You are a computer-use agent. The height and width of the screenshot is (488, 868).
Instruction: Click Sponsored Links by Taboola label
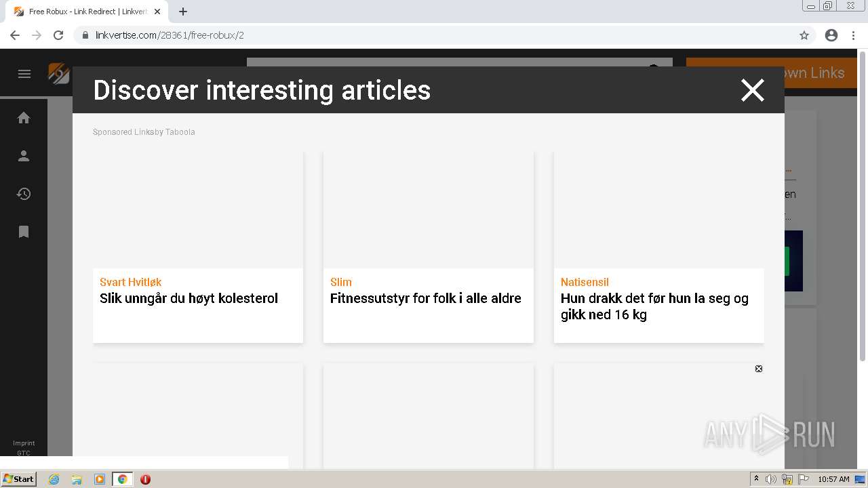coord(144,132)
